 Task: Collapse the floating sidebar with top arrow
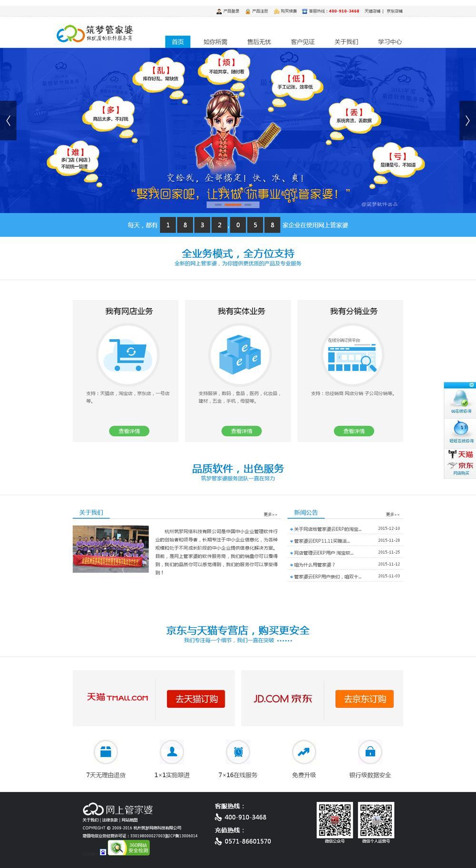coord(471,385)
